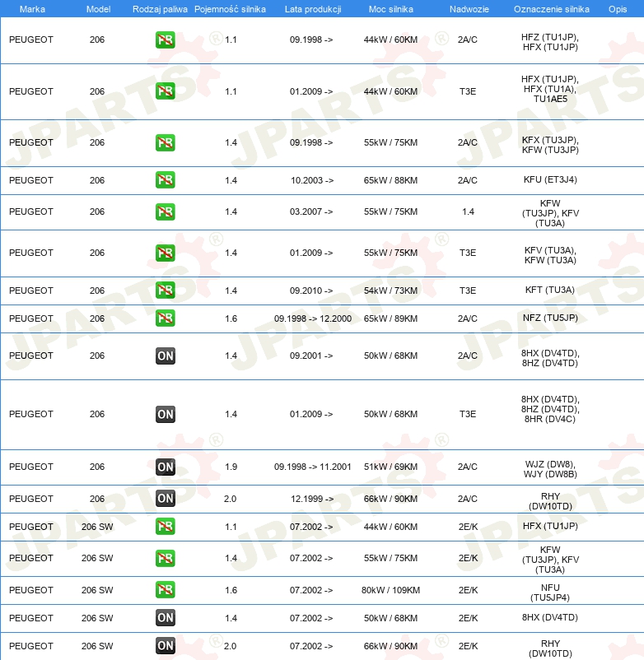Click petrol icon in the 206 SW 1.1 row
This screenshot has height=660, width=644.
(x=165, y=527)
